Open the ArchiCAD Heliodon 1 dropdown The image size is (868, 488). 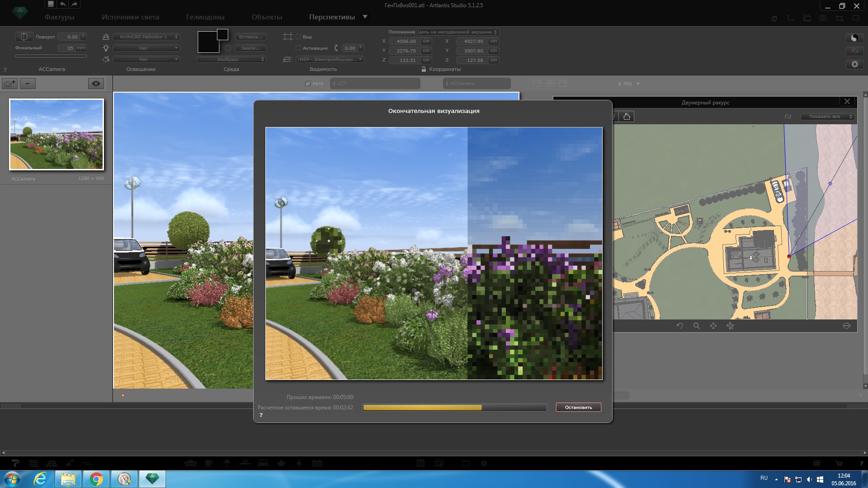click(x=146, y=37)
